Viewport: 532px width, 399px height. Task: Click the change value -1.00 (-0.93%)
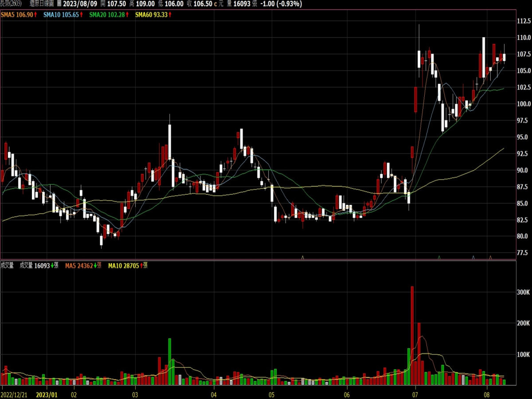(281, 4)
